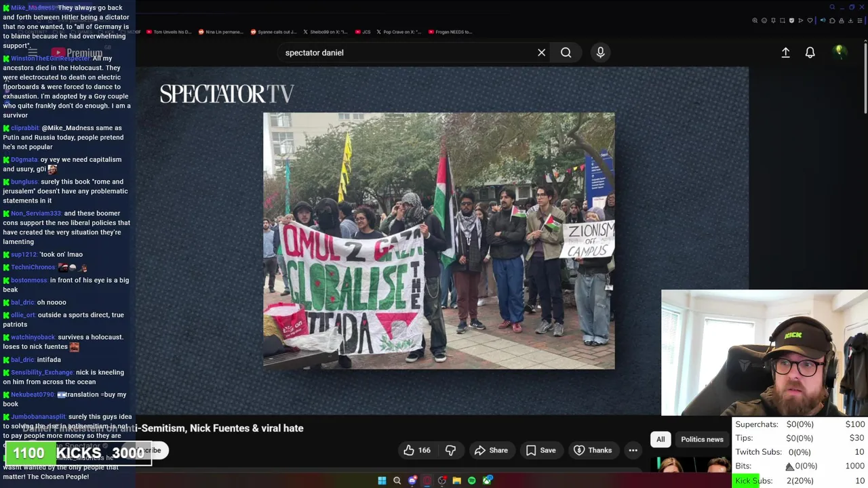Image resolution: width=868 pixels, height=488 pixels.
Task: Open the YouTube account avatar menu
Action: click(x=840, y=52)
